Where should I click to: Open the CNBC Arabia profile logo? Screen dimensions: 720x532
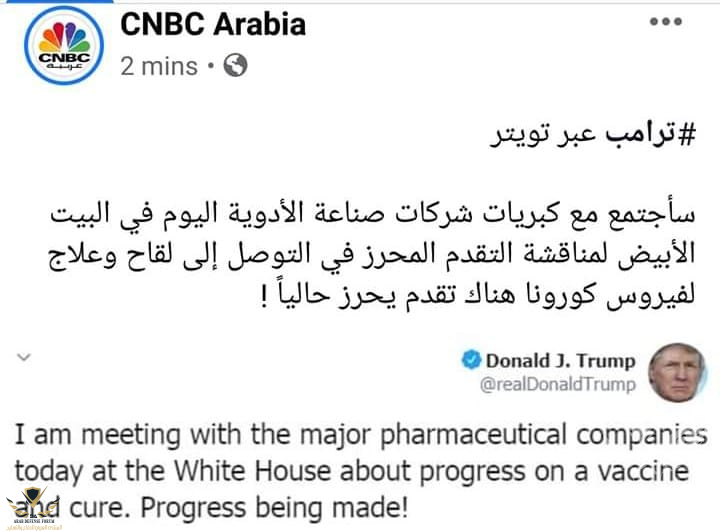coord(64,45)
